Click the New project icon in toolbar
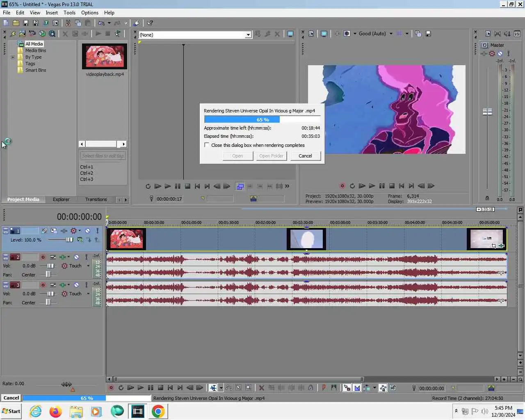Screen dimensions: 525x420 tap(6, 23)
